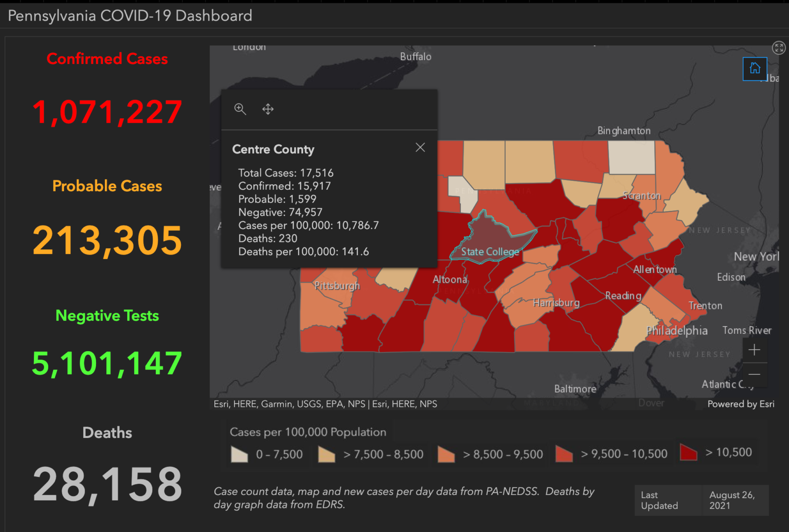Click the Edison label on map
Image resolution: width=789 pixels, height=532 pixels.
pos(731,277)
